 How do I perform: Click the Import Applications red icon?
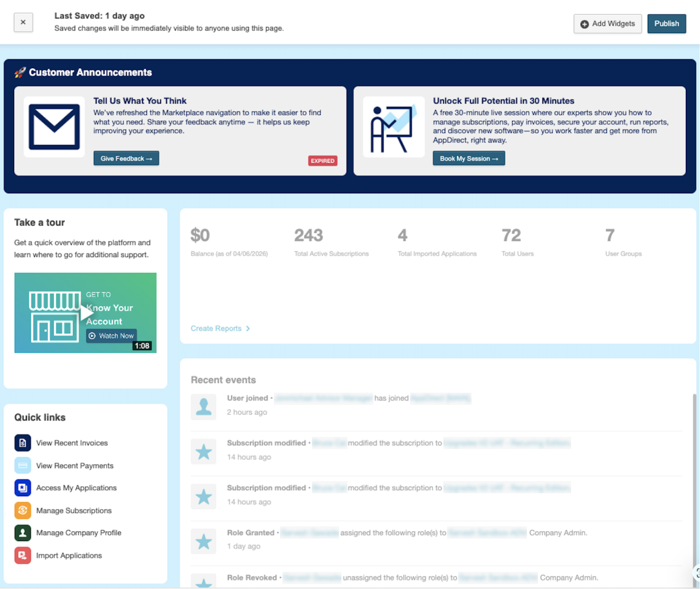pyautogui.click(x=23, y=555)
